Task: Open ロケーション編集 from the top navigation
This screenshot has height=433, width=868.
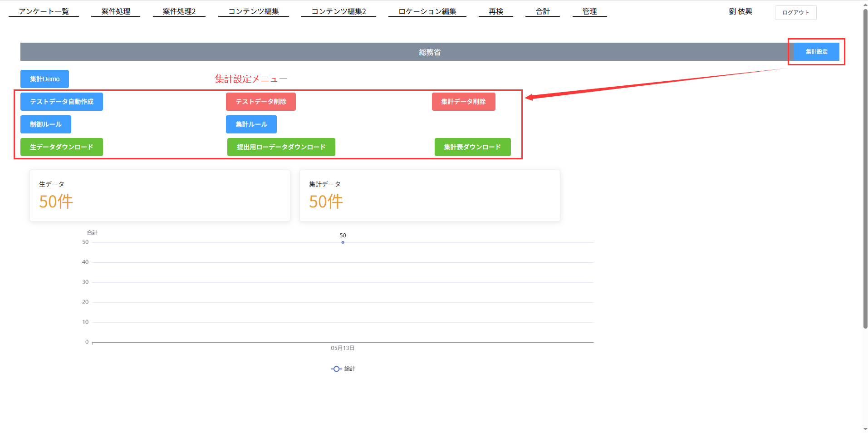Action: [427, 11]
